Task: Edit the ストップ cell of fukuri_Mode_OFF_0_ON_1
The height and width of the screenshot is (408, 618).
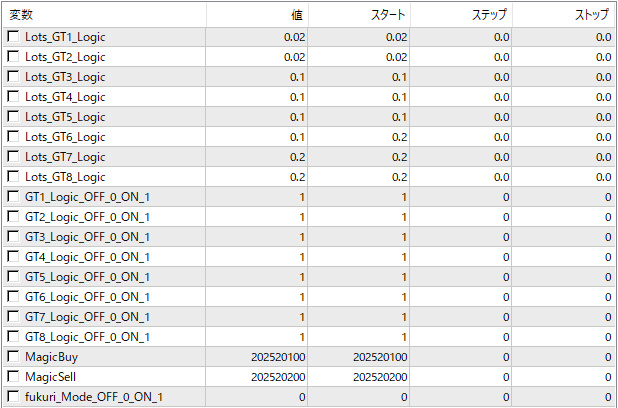Action: (x=563, y=397)
